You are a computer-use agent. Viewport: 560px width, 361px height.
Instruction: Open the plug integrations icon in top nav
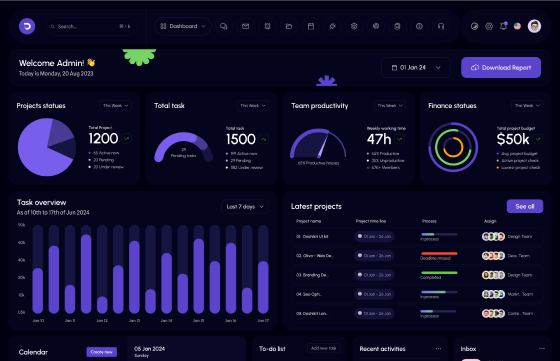332,26
